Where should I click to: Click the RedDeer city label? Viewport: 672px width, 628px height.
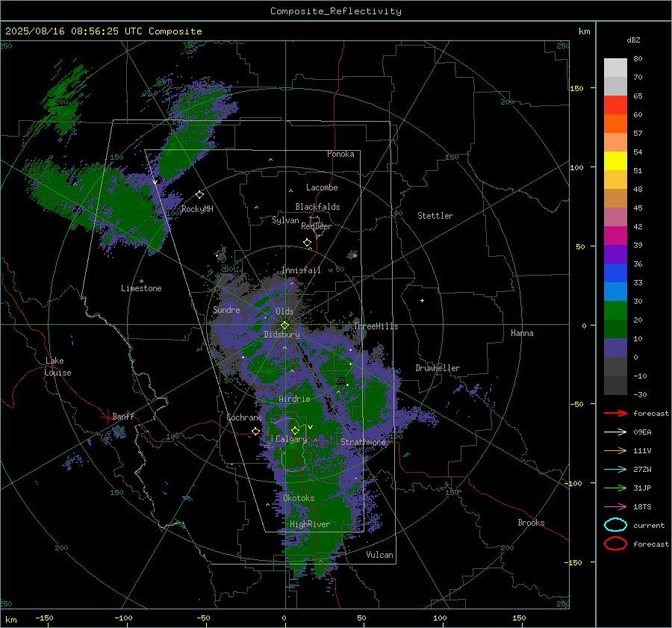(317, 226)
